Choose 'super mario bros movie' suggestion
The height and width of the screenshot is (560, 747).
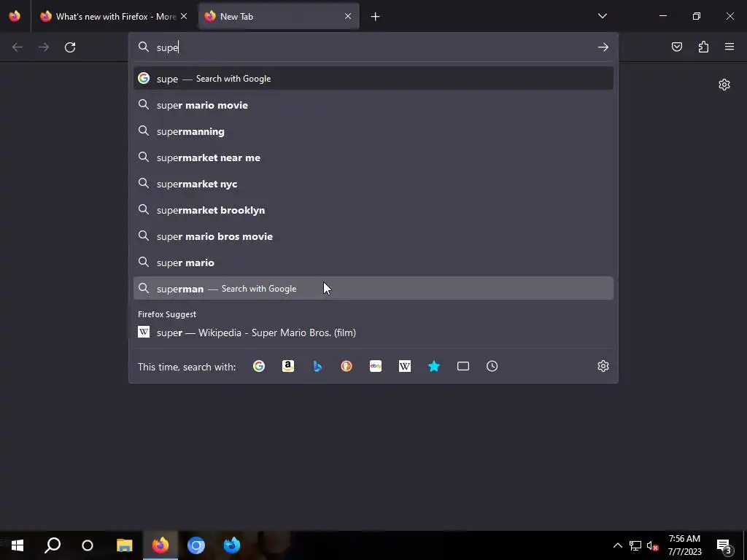coord(373,236)
